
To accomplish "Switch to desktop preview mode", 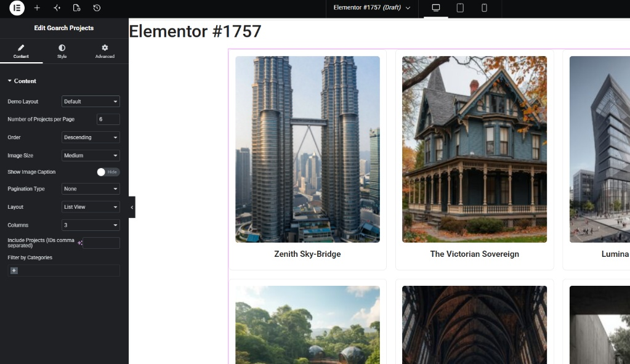I will point(436,7).
